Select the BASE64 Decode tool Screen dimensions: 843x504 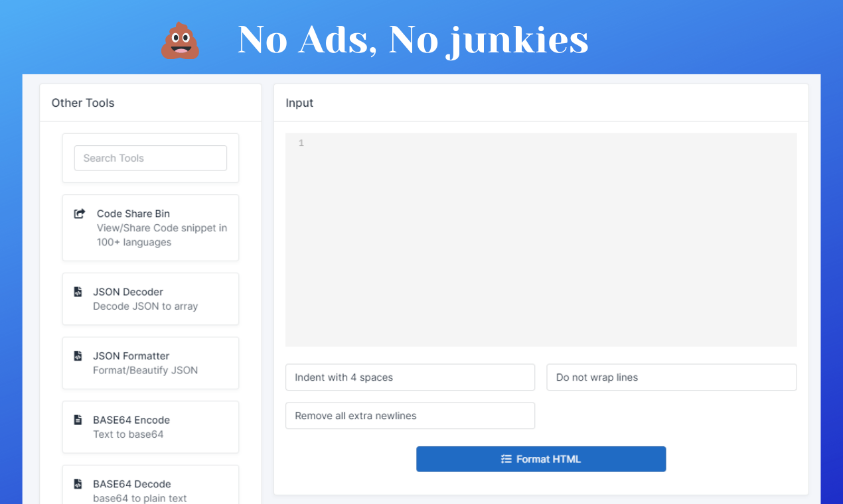point(151,485)
